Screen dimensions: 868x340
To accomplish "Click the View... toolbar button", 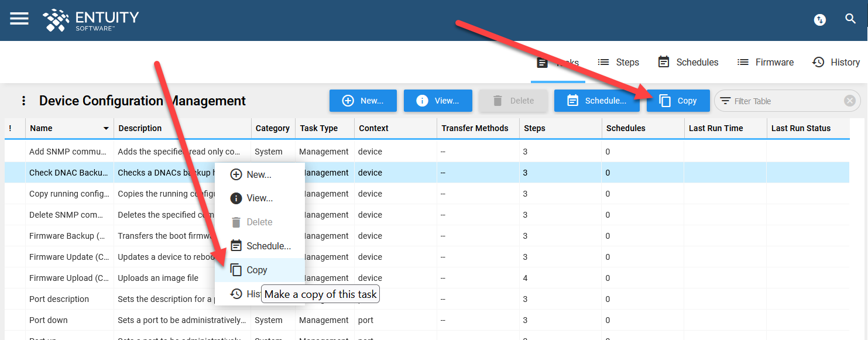I will pos(437,101).
